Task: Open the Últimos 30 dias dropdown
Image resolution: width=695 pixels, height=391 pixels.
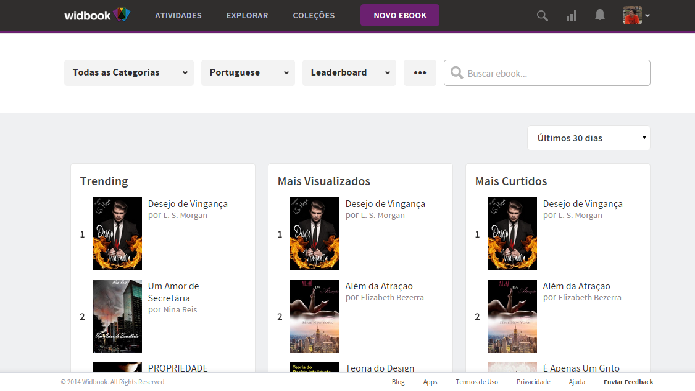Action: click(x=589, y=138)
